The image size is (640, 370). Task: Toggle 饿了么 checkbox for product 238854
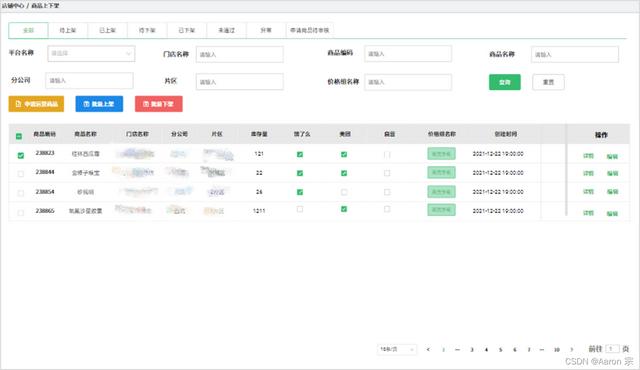[x=300, y=192]
